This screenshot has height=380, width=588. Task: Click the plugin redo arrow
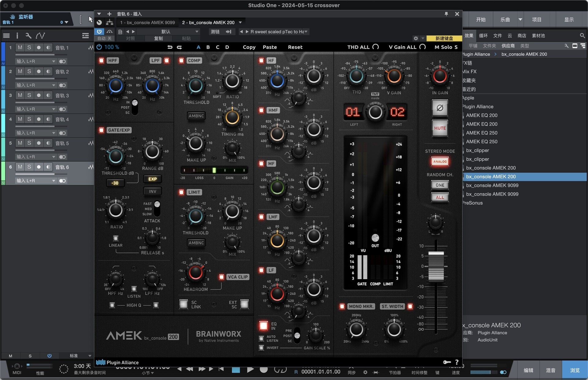[x=179, y=47]
